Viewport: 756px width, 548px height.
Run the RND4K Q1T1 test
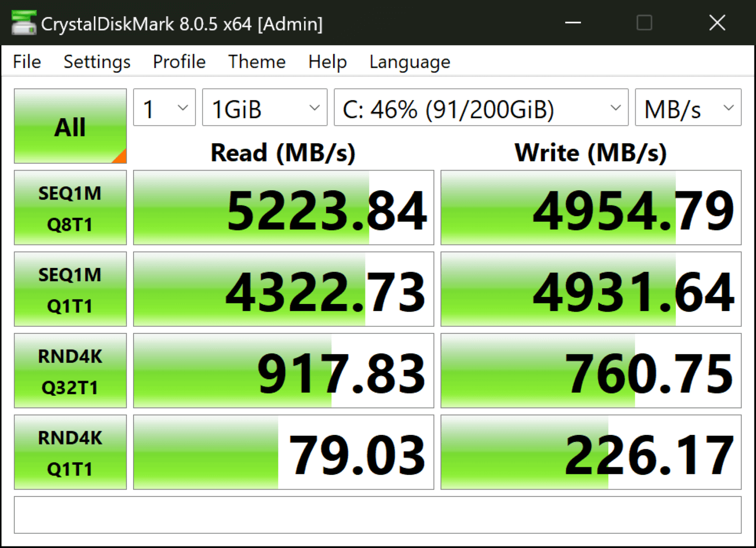point(70,453)
